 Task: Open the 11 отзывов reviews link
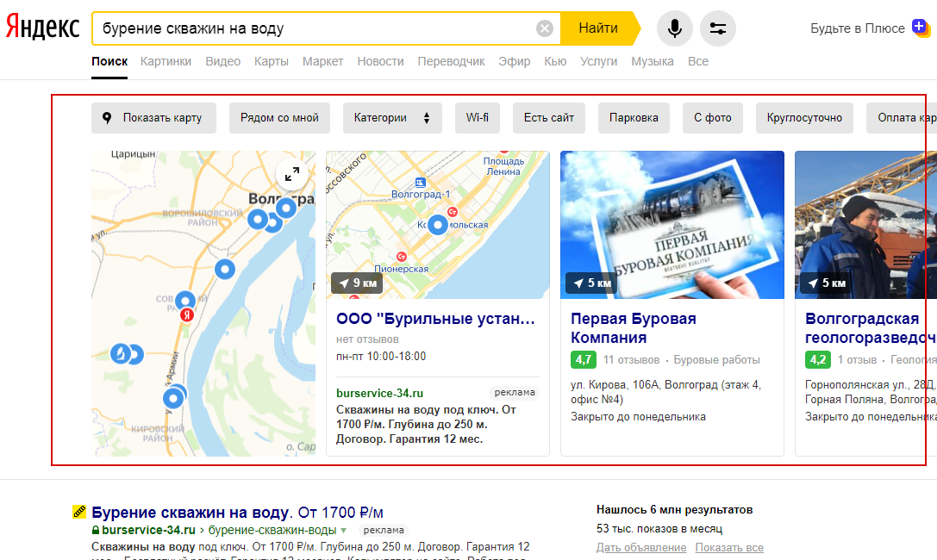[632, 359]
